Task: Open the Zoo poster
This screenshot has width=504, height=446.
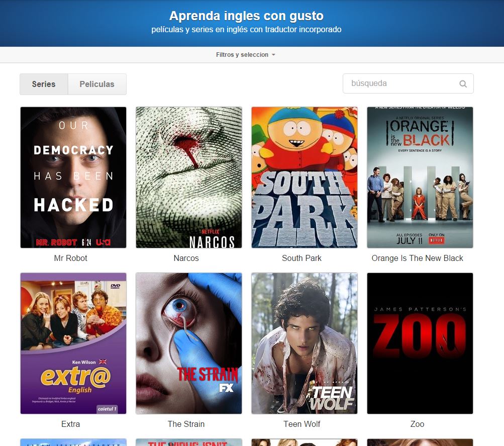Action: click(420, 343)
